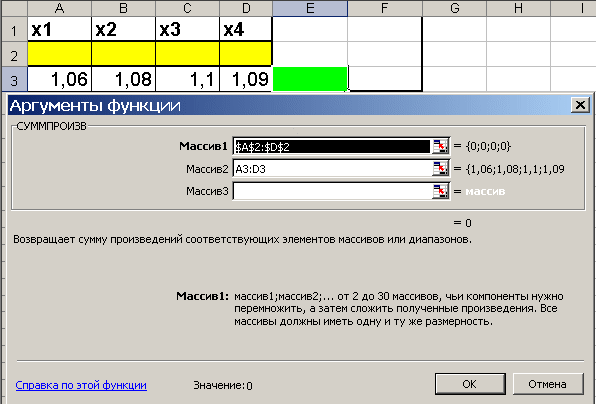Select column A header

tap(59, 8)
